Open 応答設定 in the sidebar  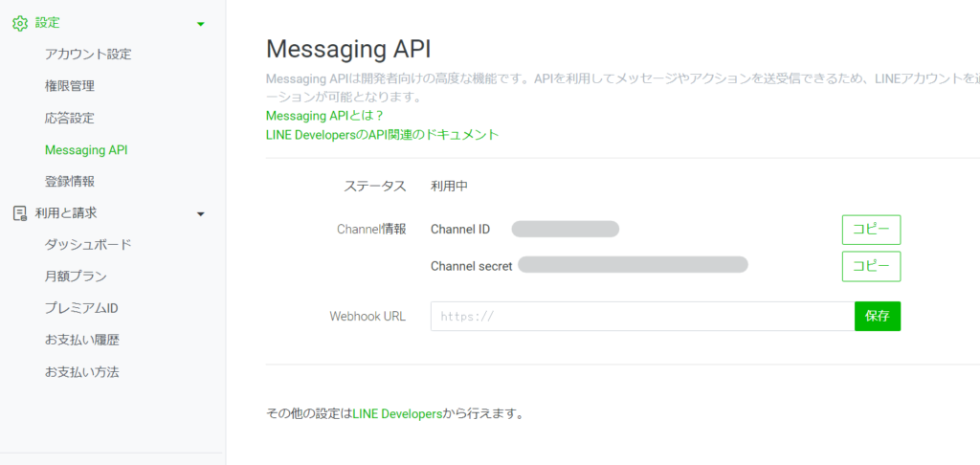[70, 118]
